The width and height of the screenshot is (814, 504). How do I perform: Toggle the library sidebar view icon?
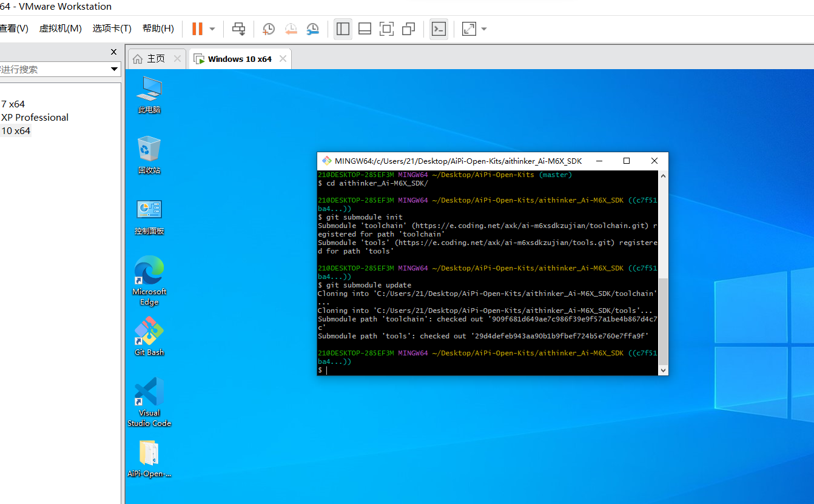point(343,29)
